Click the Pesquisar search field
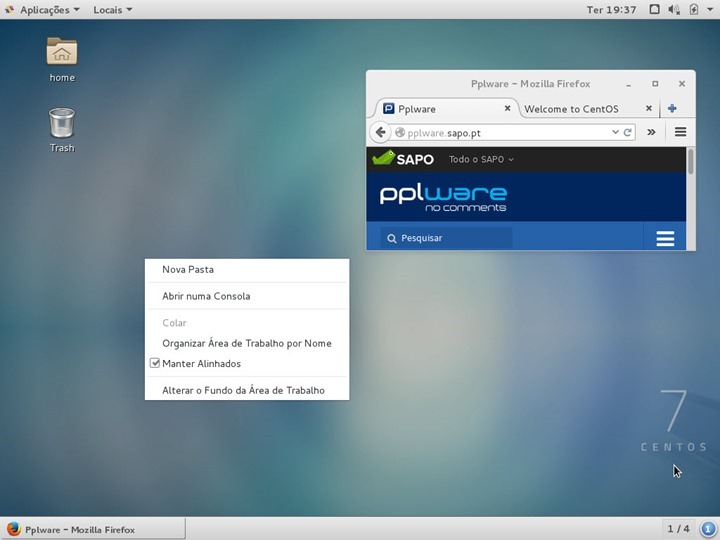This screenshot has width=720, height=540. (446, 238)
